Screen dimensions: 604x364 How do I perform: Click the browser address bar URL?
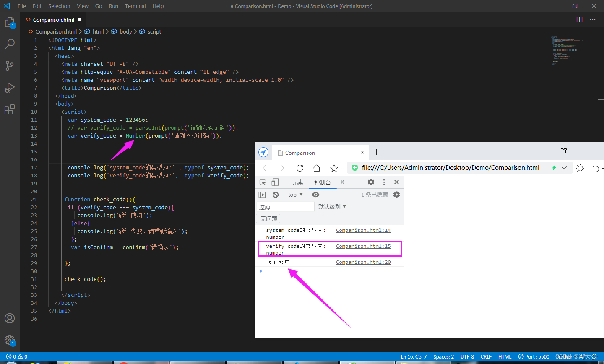[450, 168]
